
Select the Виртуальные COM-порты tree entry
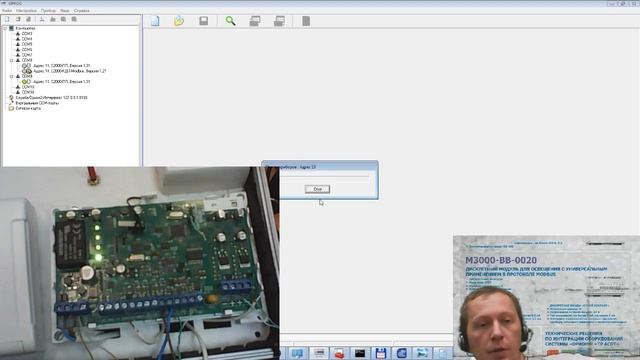37,103
